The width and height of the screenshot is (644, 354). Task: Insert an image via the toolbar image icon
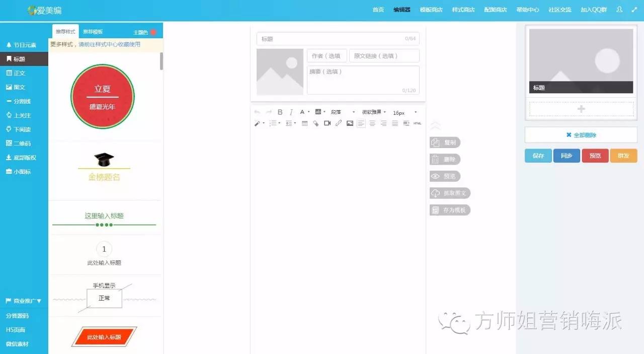[351, 123]
